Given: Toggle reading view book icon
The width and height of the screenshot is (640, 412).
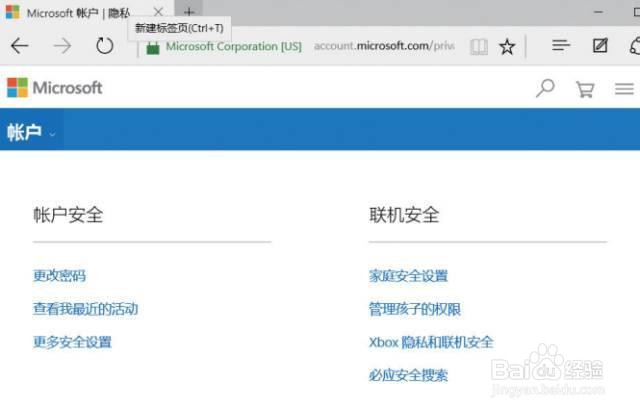Looking at the screenshot, I should (x=479, y=47).
